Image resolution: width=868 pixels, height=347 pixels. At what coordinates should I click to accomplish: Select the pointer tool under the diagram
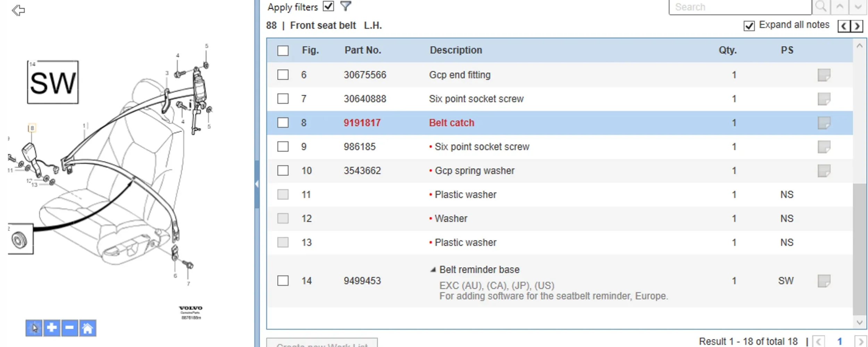tap(34, 328)
